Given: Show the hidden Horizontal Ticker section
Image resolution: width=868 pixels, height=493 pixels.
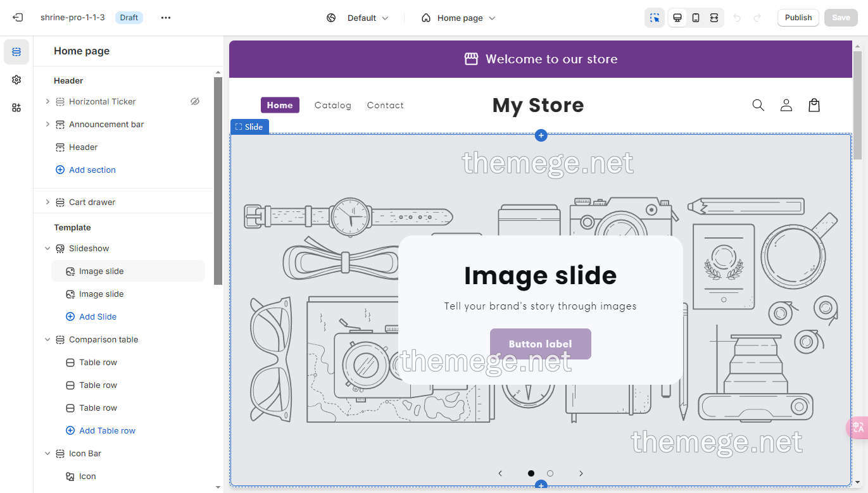Looking at the screenshot, I should coord(195,101).
